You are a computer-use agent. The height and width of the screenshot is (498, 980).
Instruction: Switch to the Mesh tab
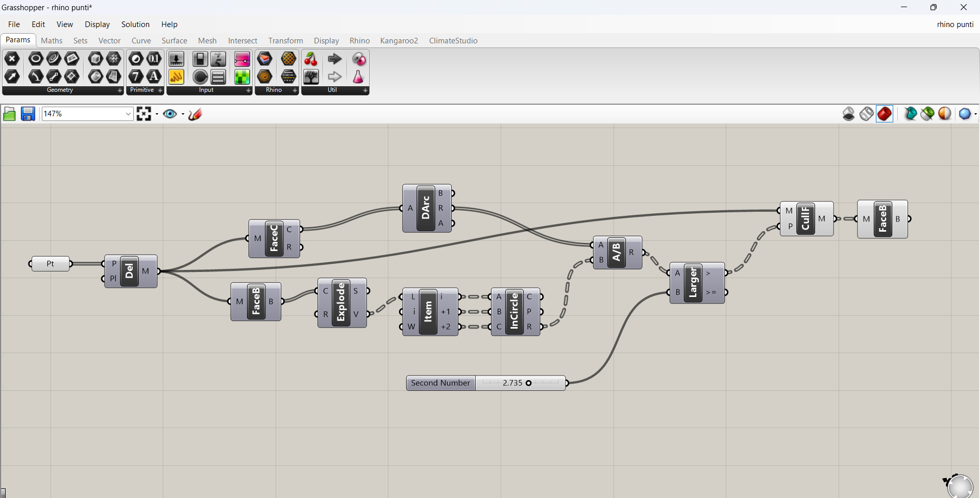click(x=207, y=40)
